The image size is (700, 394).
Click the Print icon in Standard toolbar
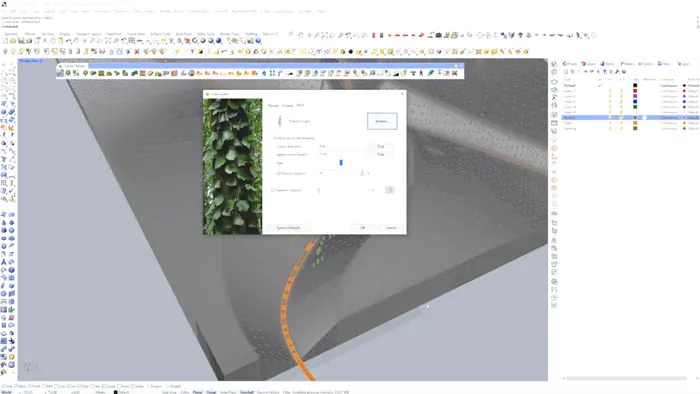[29, 41]
